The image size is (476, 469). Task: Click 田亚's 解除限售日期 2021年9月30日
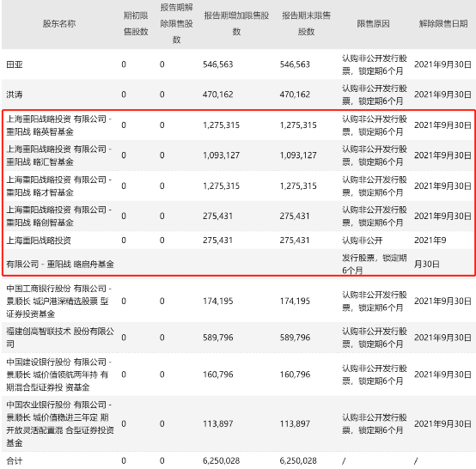[442, 64]
